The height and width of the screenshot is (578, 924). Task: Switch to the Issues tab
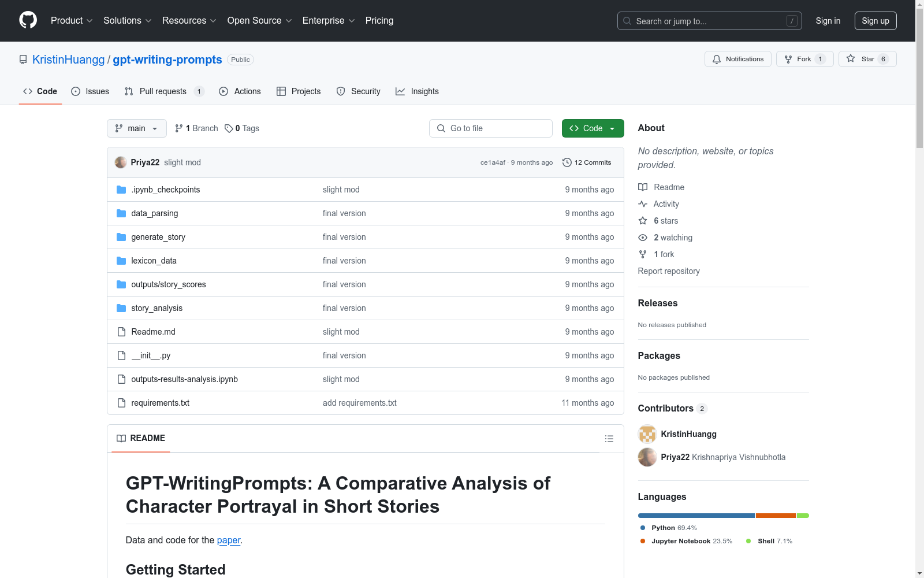point(90,91)
